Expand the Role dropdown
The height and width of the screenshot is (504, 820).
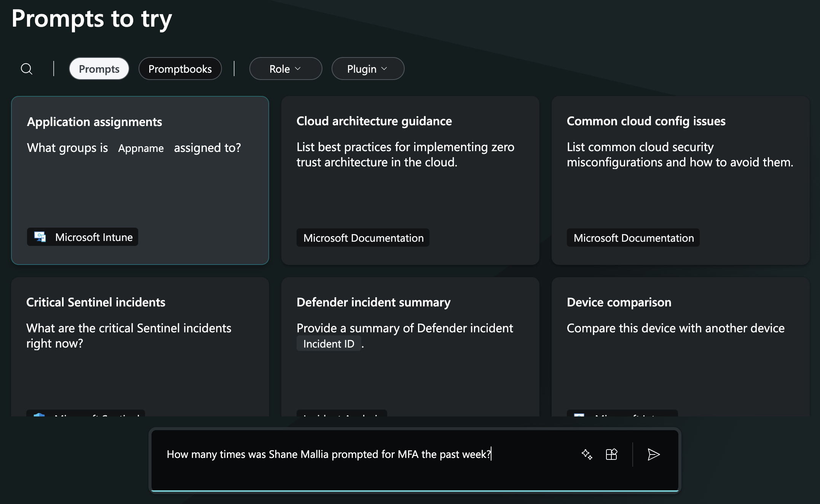(x=286, y=69)
